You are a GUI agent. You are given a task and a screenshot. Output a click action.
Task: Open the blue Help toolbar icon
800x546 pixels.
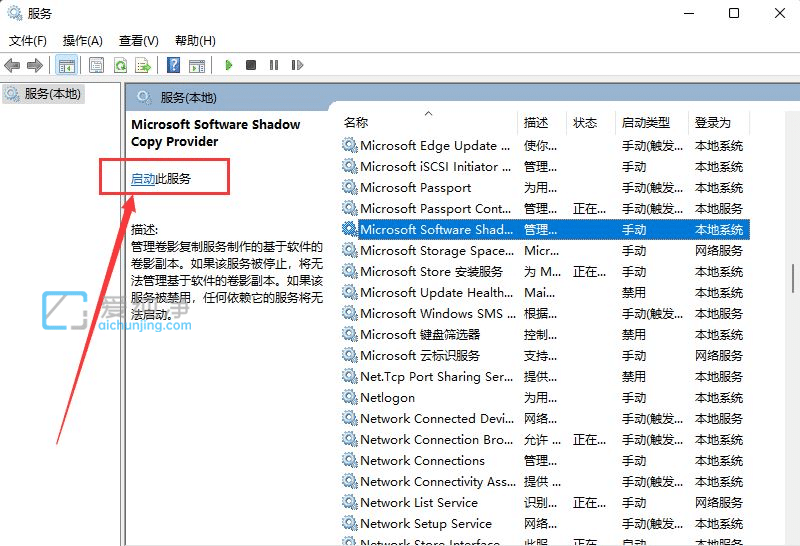tap(173, 65)
